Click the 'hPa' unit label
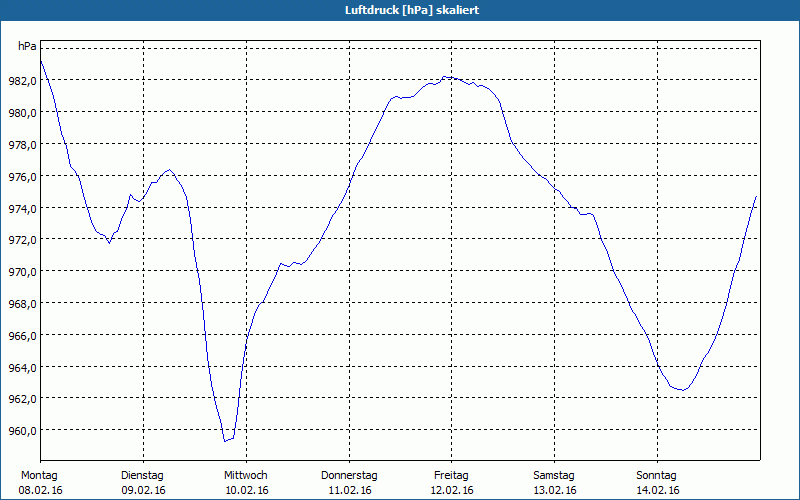Screen dimensions: 800x500 27,46
